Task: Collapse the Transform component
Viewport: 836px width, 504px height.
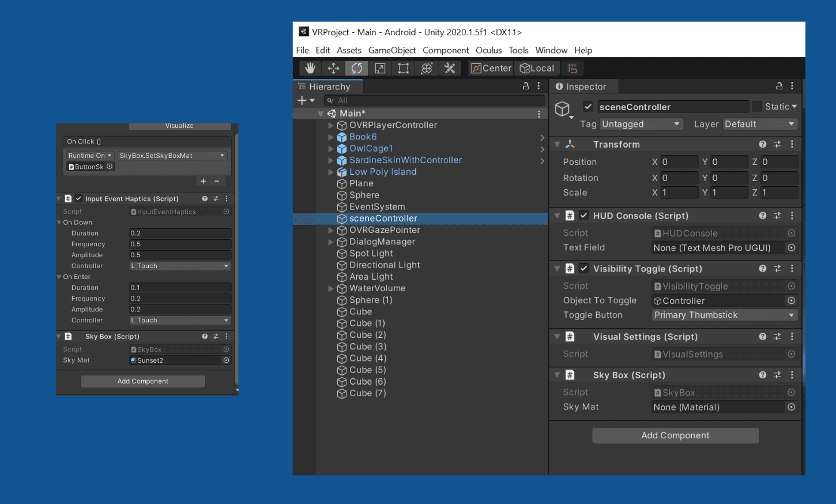Action: (557, 144)
